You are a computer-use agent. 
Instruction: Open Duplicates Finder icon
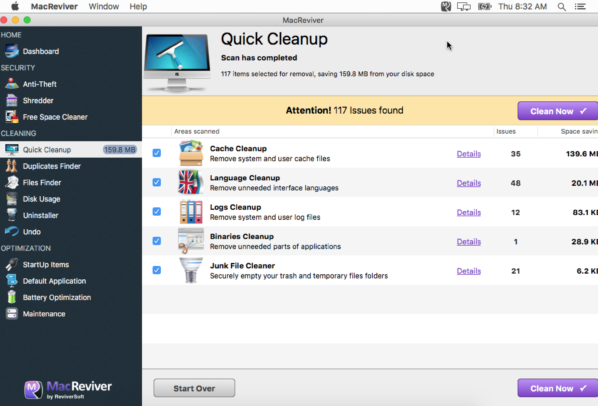pos(11,166)
